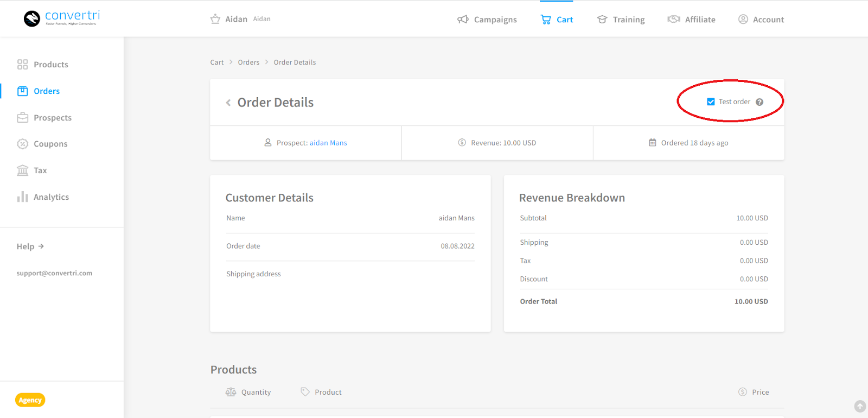Image resolution: width=868 pixels, height=418 pixels.
Task: Open the aidan Mans prospect link
Action: [328, 143]
